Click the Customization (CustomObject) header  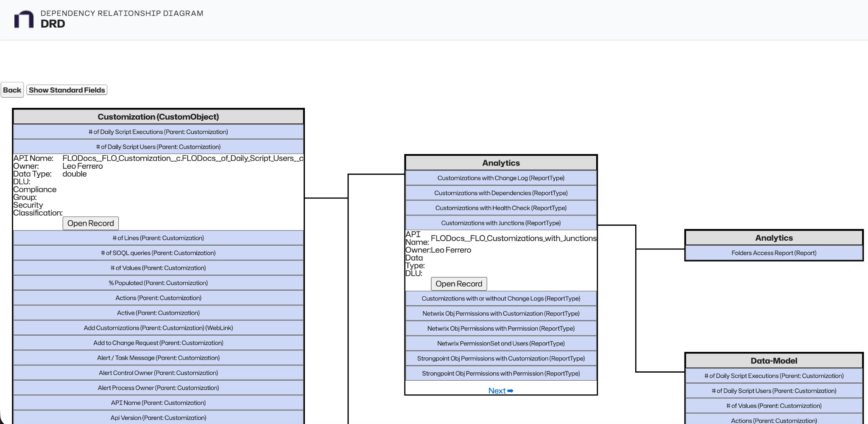click(x=158, y=116)
